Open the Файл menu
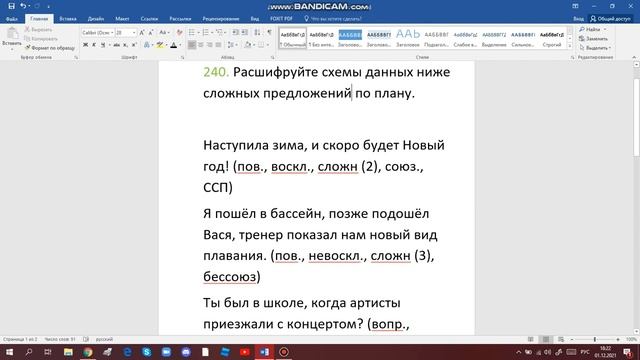The image size is (640, 360). pyautogui.click(x=12, y=19)
